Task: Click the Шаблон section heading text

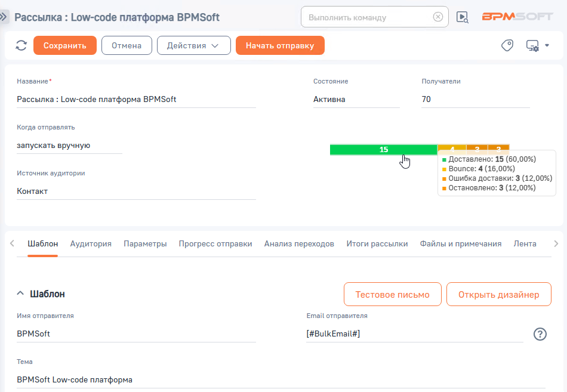Action: pyautogui.click(x=47, y=294)
